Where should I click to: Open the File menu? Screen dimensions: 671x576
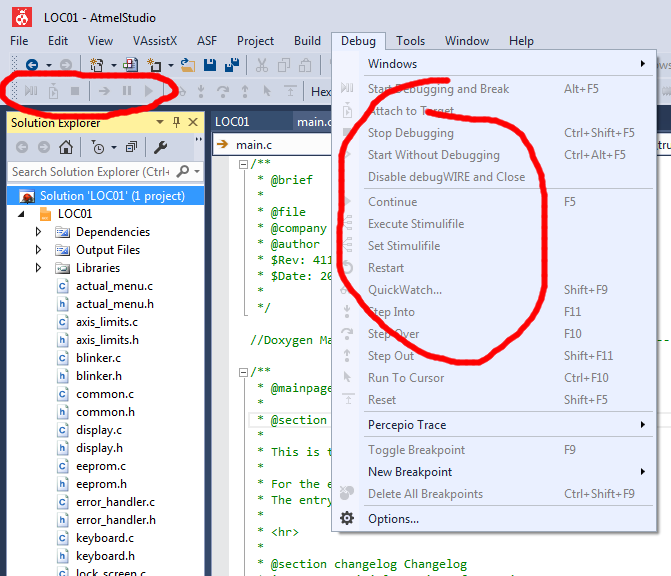[x=19, y=41]
